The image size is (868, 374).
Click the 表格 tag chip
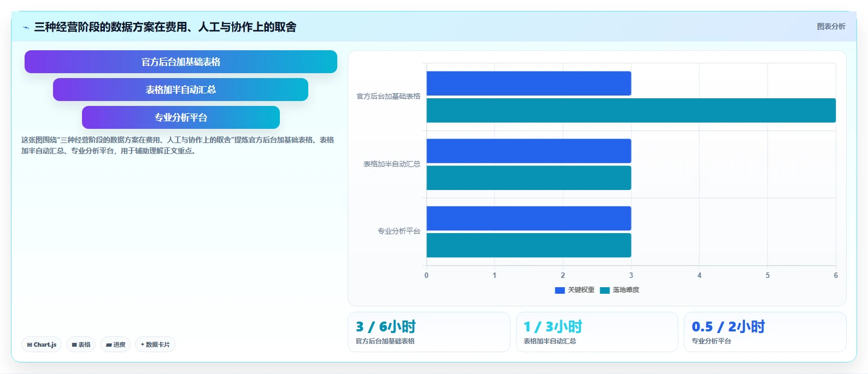tap(81, 345)
